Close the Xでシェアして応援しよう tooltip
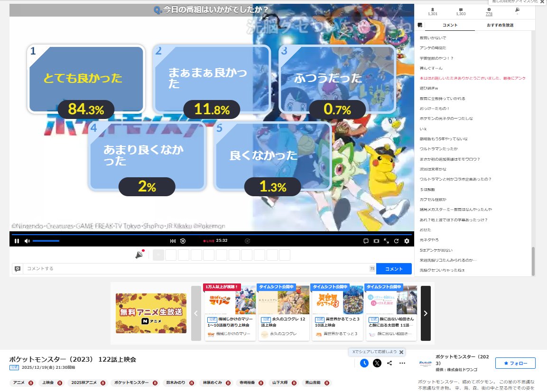547x392 pixels. [x=401, y=352]
